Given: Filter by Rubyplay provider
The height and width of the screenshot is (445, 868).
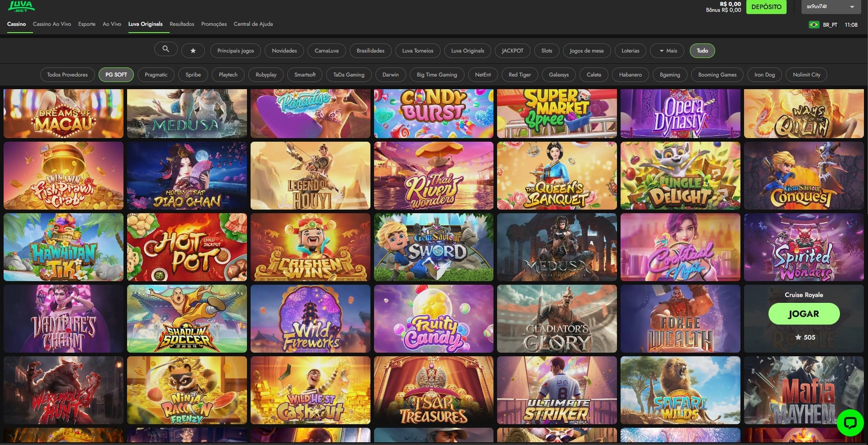Looking at the screenshot, I should coord(266,75).
